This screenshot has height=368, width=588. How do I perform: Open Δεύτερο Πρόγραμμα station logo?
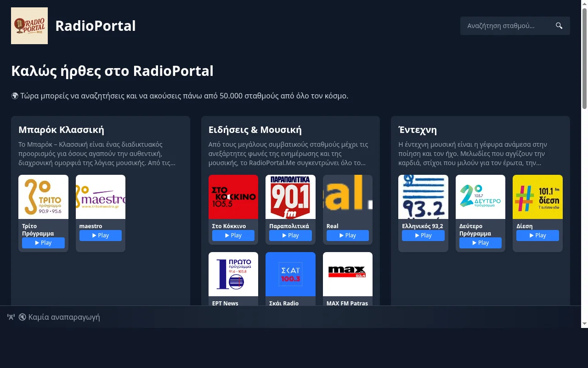(481, 197)
